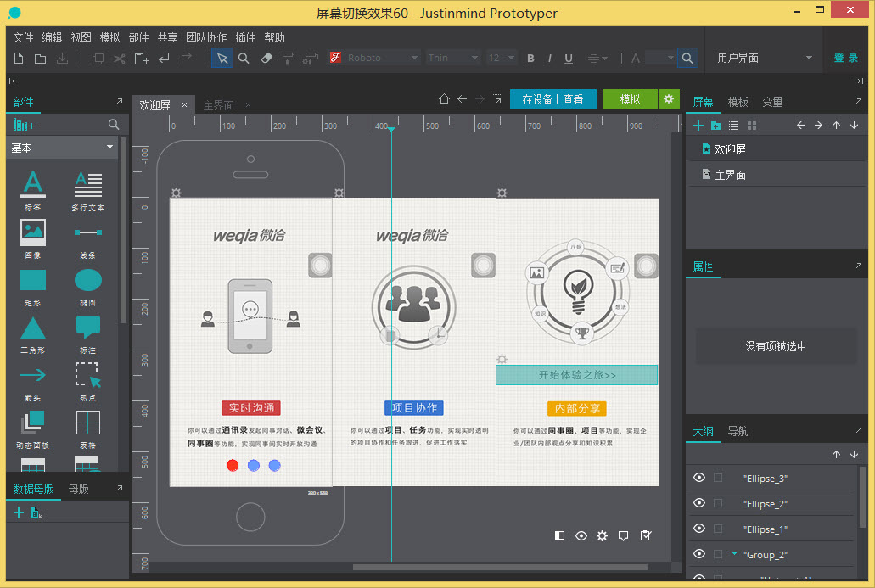Check the box beside Group_2
Screen dimensions: 875x588
tap(718, 554)
